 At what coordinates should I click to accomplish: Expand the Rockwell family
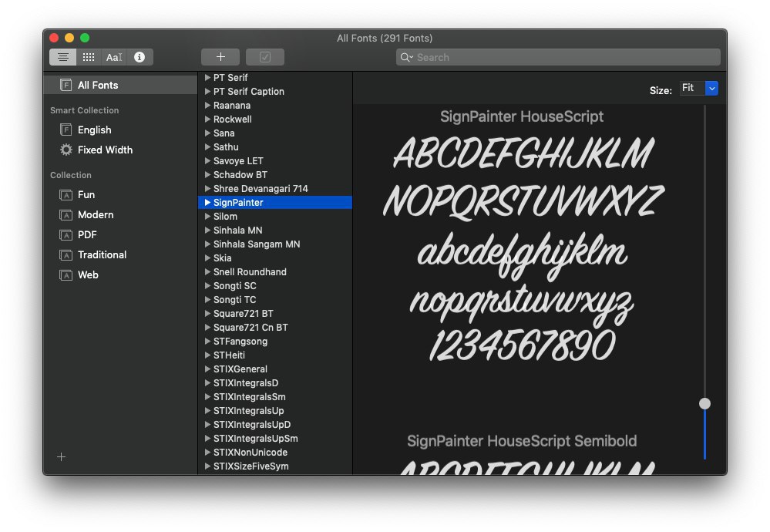coord(208,119)
